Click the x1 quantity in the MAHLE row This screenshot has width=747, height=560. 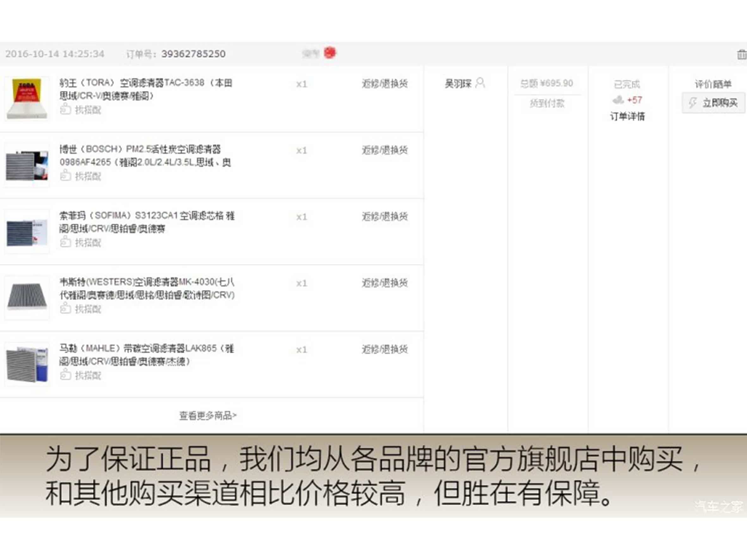click(x=302, y=350)
